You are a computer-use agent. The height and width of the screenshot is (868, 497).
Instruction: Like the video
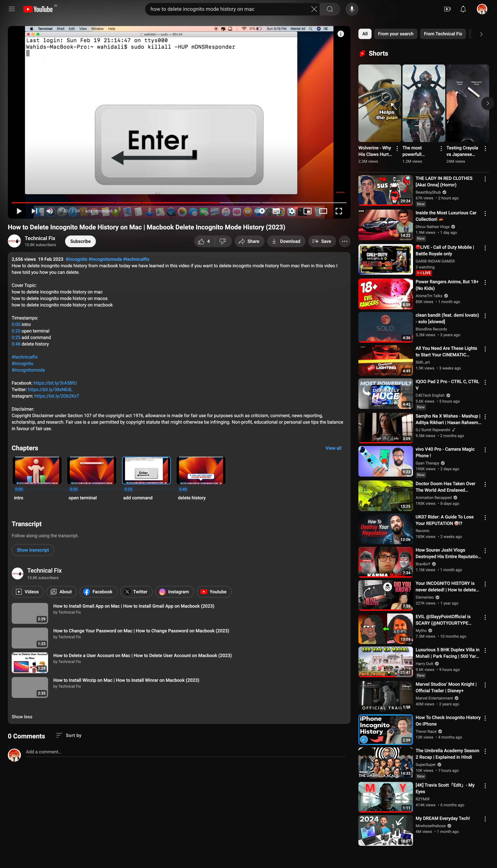(x=204, y=241)
